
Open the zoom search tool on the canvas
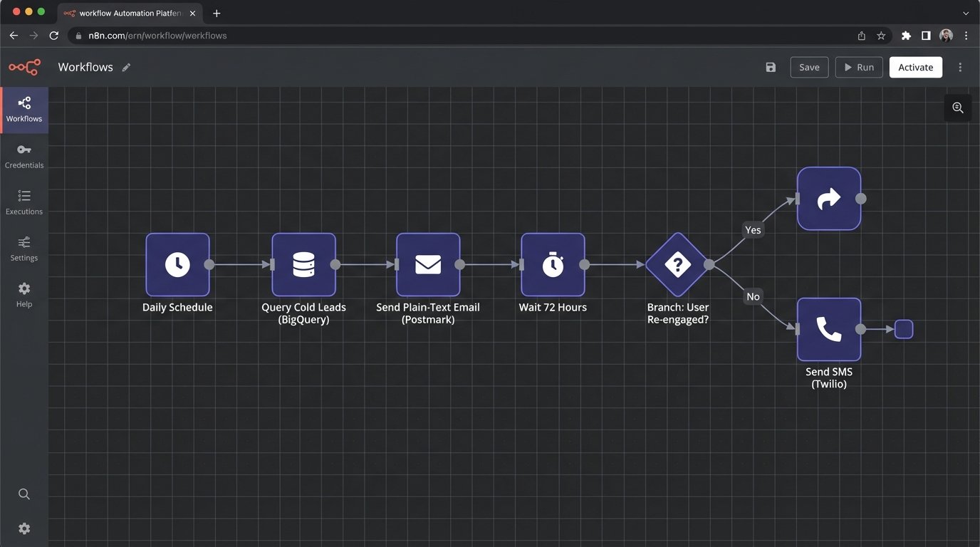[x=957, y=108]
